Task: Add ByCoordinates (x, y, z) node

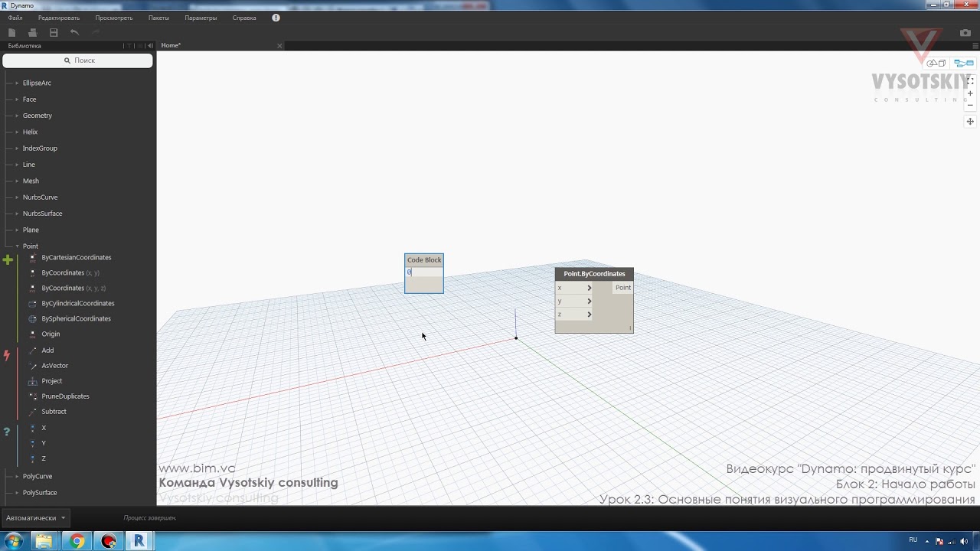Action: 73,288
